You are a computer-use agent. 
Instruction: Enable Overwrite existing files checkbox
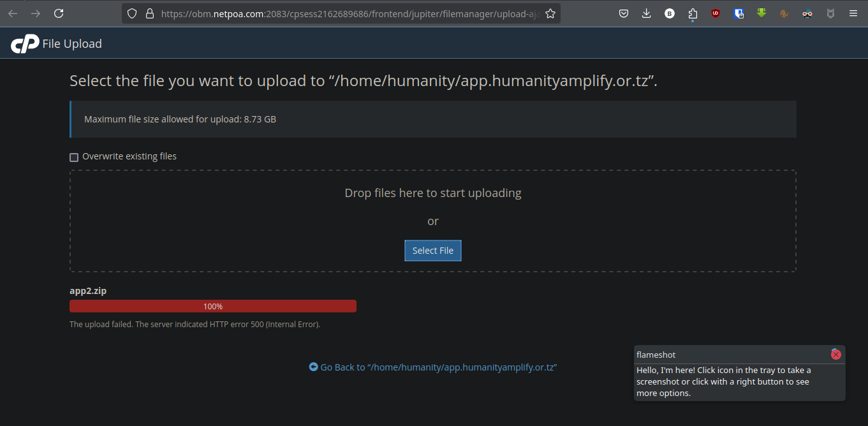tap(74, 157)
